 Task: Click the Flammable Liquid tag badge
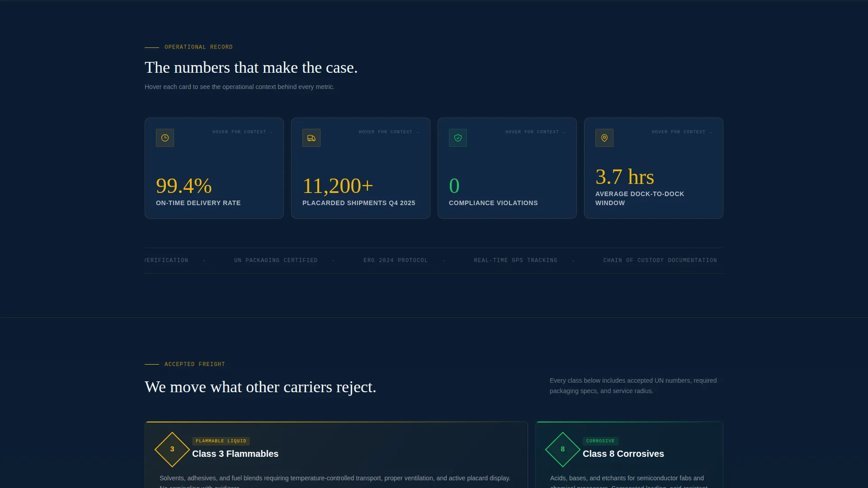point(221,441)
